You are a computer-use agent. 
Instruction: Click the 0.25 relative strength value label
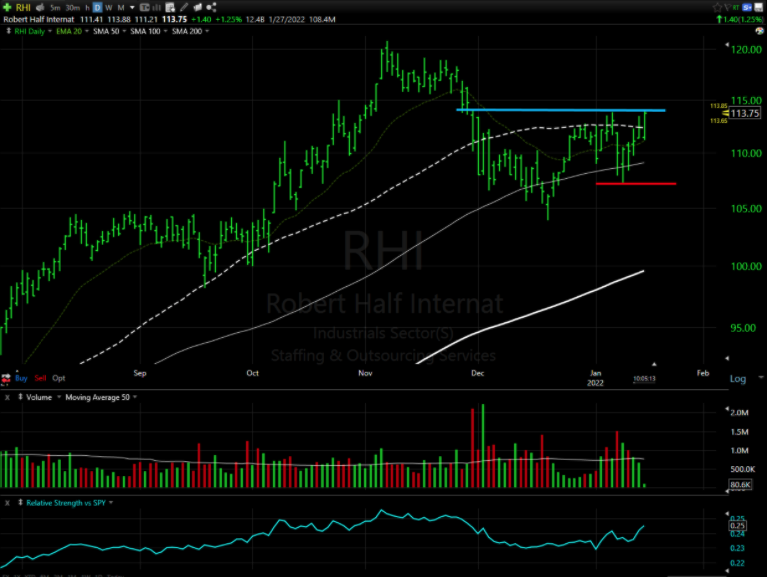[737, 526]
